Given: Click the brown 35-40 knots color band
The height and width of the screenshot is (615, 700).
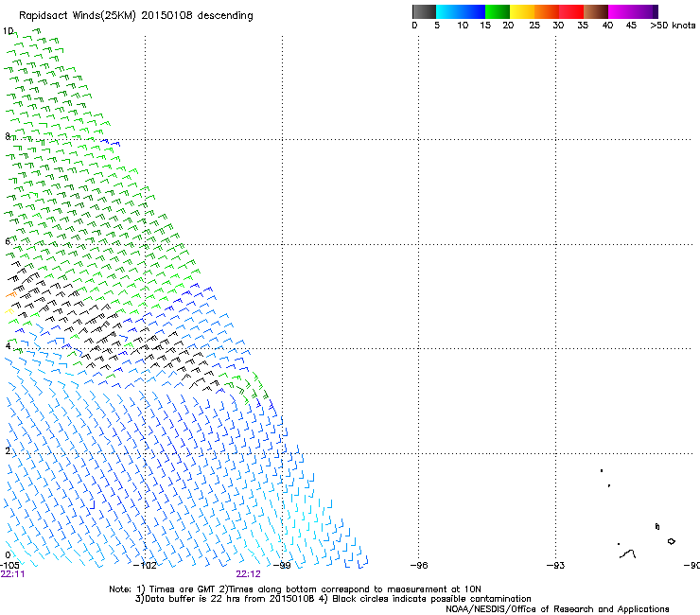Looking at the screenshot, I should pyautogui.click(x=596, y=11).
